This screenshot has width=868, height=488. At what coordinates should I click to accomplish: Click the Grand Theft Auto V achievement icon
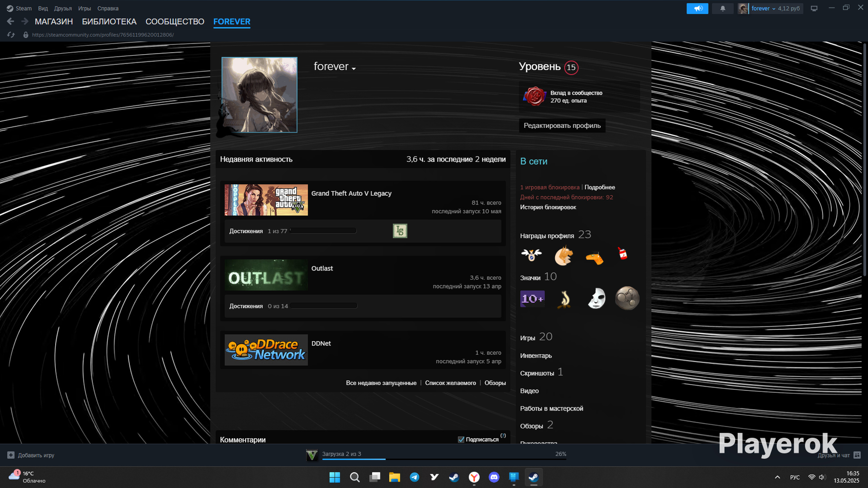400,231
